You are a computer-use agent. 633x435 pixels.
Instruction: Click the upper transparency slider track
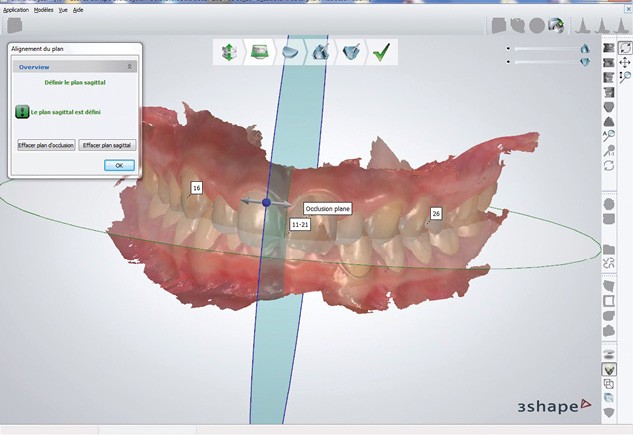[545, 47]
